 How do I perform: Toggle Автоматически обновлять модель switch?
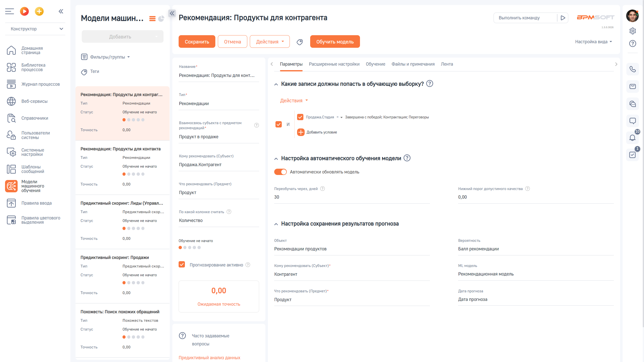[x=280, y=172]
